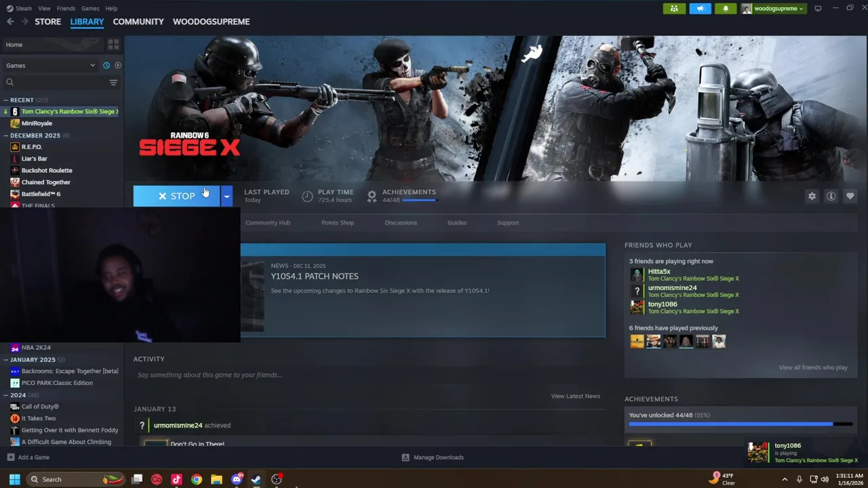
Task: Show game info icon
Action: tap(831, 196)
